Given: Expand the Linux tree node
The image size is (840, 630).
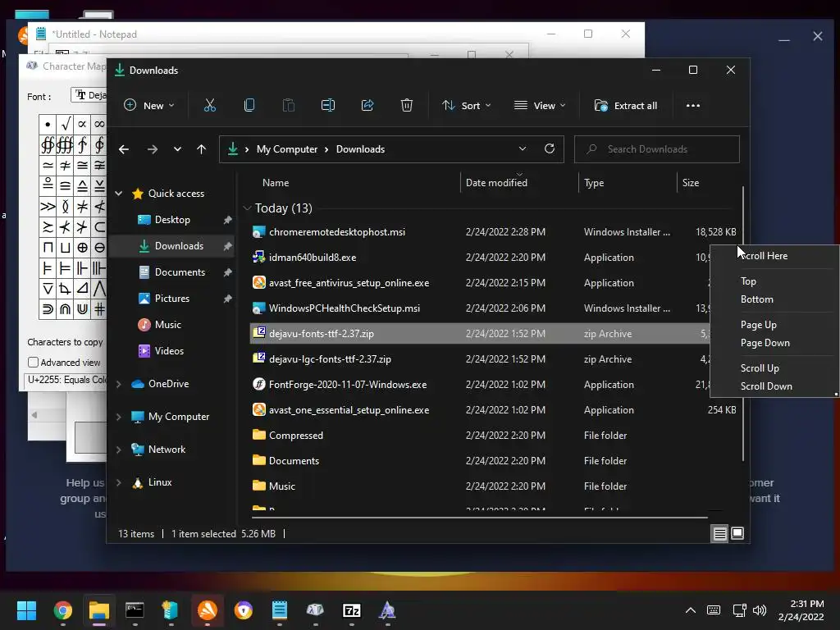Looking at the screenshot, I should pyautogui.click(x=119, y=482).
